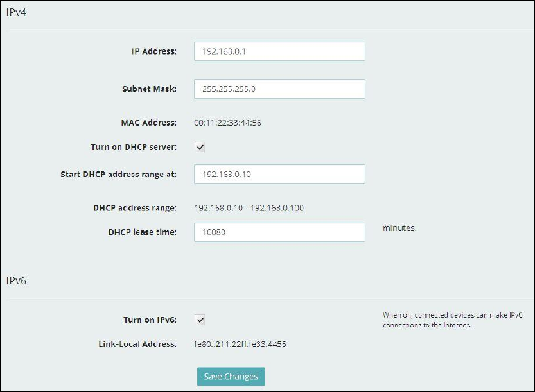Click the DHCP lease time field

coord(279,232)
